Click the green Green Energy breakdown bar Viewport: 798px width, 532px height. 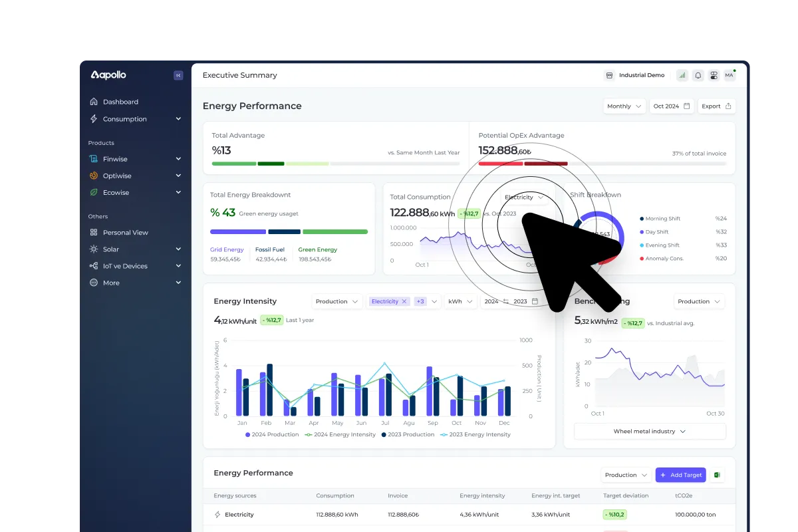pyautogui.click(x=334, y=232)
